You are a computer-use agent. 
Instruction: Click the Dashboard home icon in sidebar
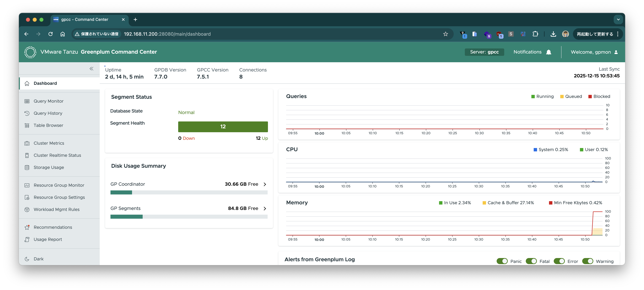click(27, 83)
